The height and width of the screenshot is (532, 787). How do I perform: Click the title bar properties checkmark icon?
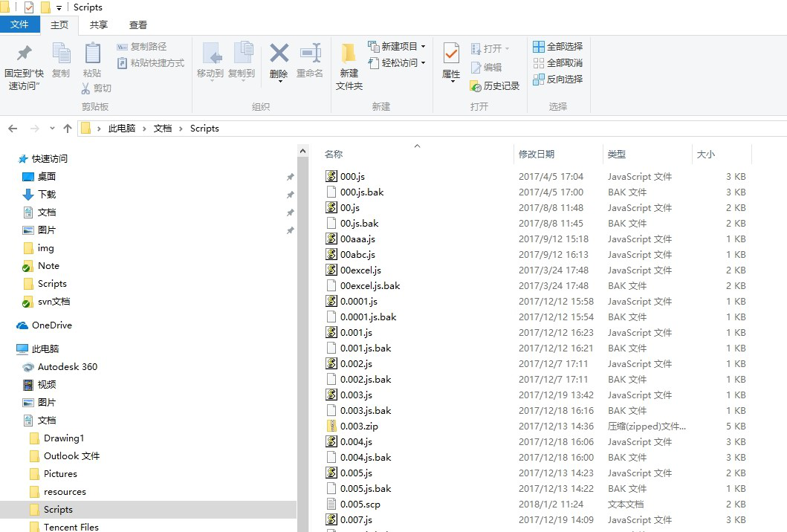(x=28, y=7)
